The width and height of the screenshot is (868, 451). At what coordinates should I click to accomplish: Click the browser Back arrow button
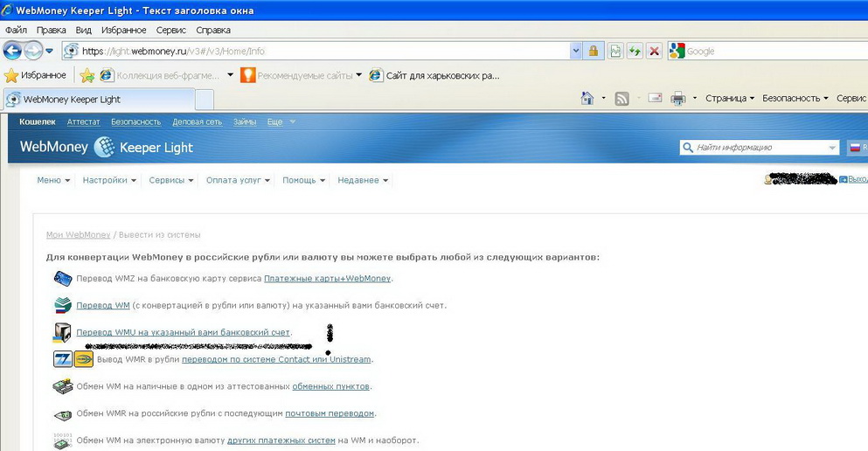[12, 51]
